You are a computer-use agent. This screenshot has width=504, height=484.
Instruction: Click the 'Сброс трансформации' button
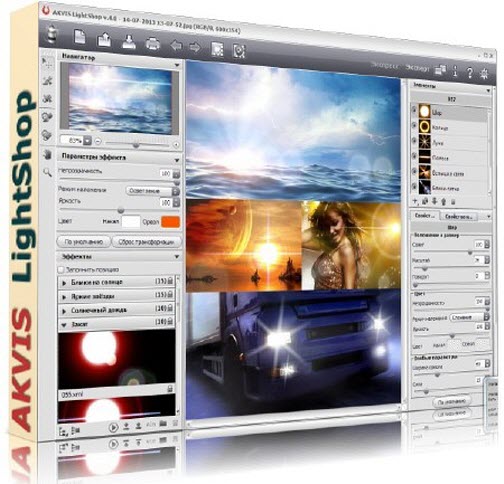[x=146, y=242]
